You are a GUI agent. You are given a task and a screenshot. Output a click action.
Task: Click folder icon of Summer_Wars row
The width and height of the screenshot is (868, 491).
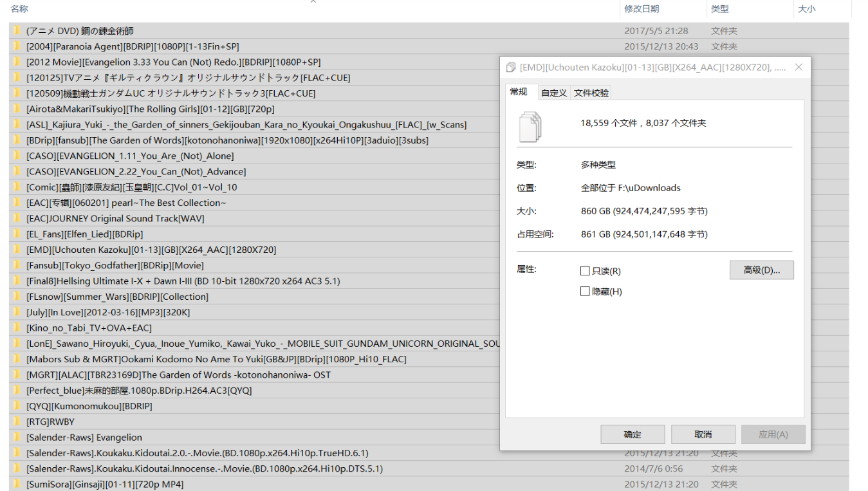pos(17,297)
